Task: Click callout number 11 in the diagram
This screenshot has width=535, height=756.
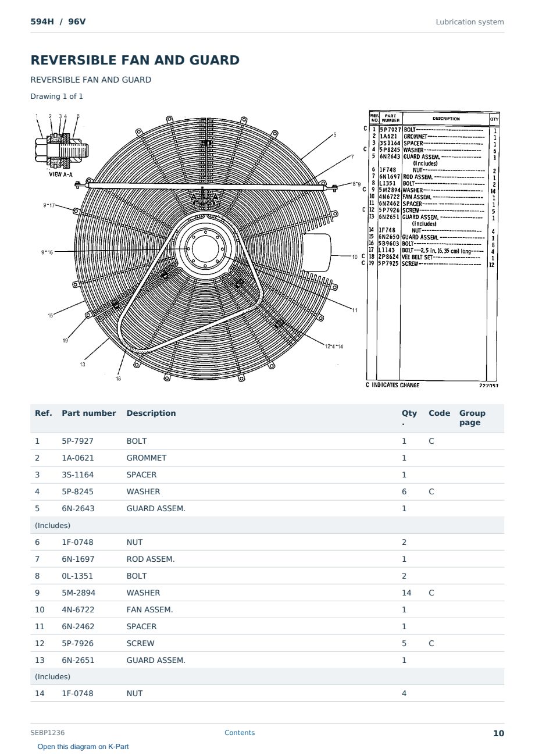Action: 355,310
